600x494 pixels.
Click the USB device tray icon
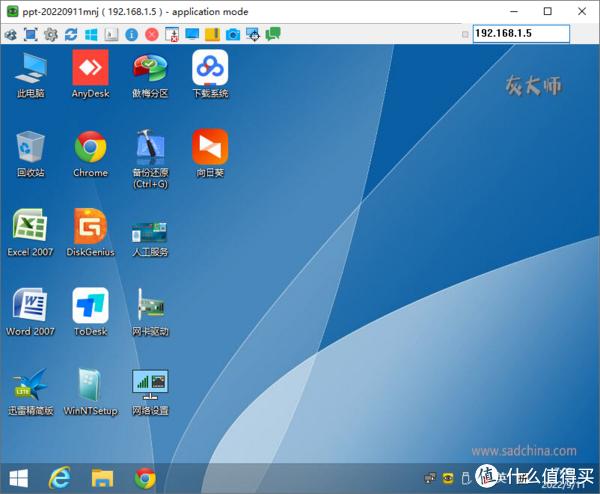point(465,478)
